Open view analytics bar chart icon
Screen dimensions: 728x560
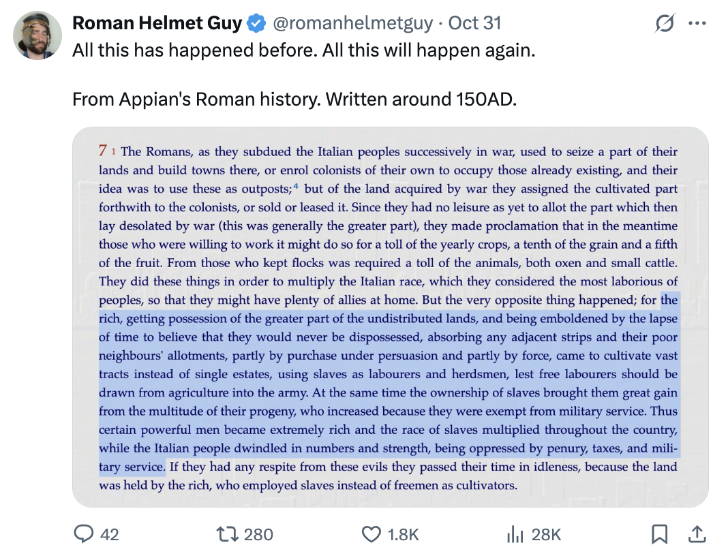pos(515,535)
